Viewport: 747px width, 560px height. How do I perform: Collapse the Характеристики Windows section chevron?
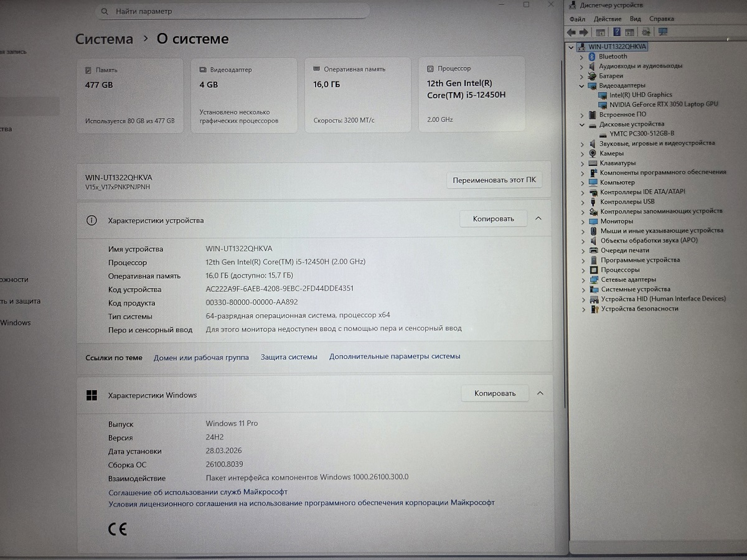click(540, 393)
